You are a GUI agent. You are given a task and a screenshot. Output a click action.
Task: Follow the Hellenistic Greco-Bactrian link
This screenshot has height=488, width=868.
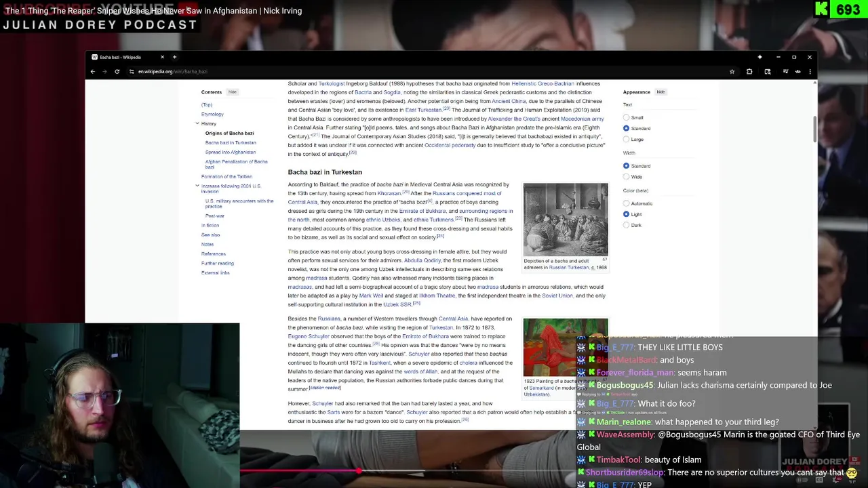click(542, 83)
